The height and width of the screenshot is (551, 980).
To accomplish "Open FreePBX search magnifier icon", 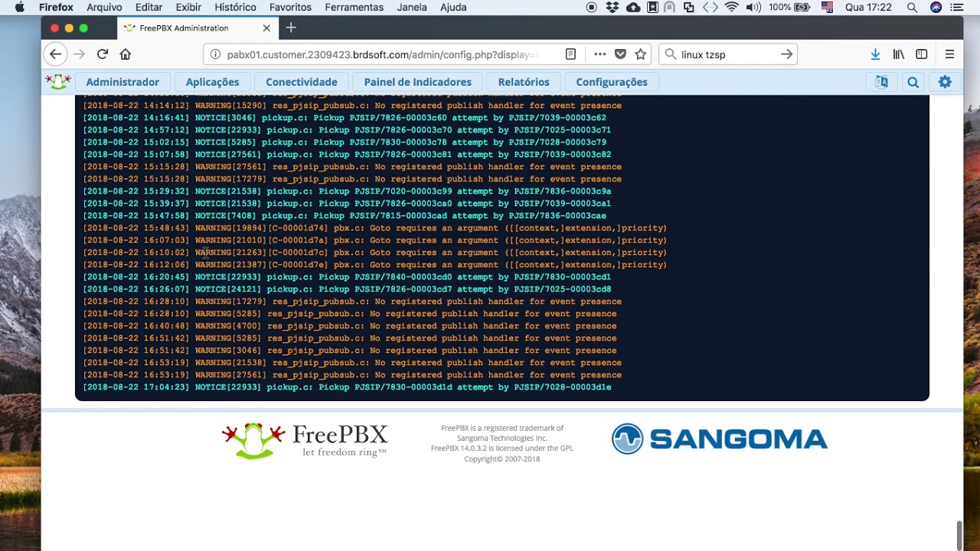I will coord(913,82).
